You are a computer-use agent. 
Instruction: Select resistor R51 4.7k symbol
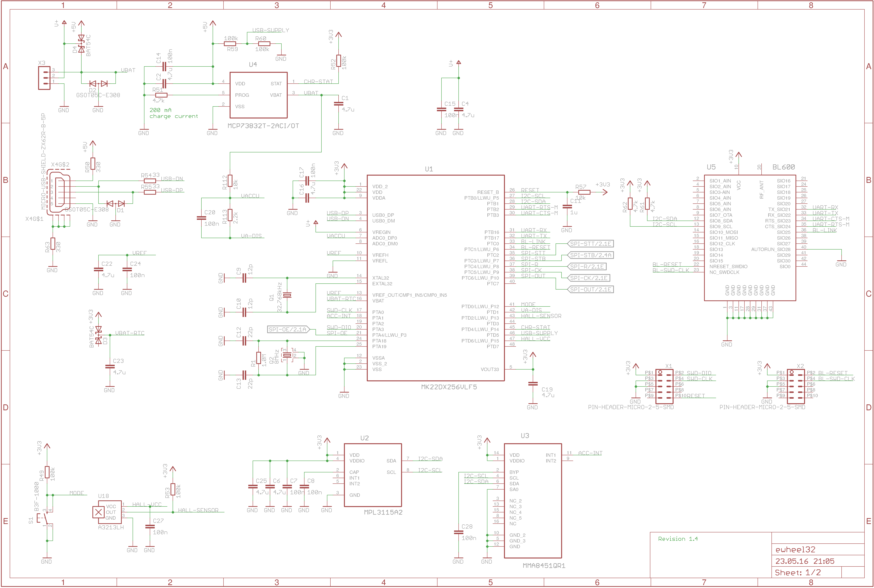pyautogui.click(x=161, y=95)
